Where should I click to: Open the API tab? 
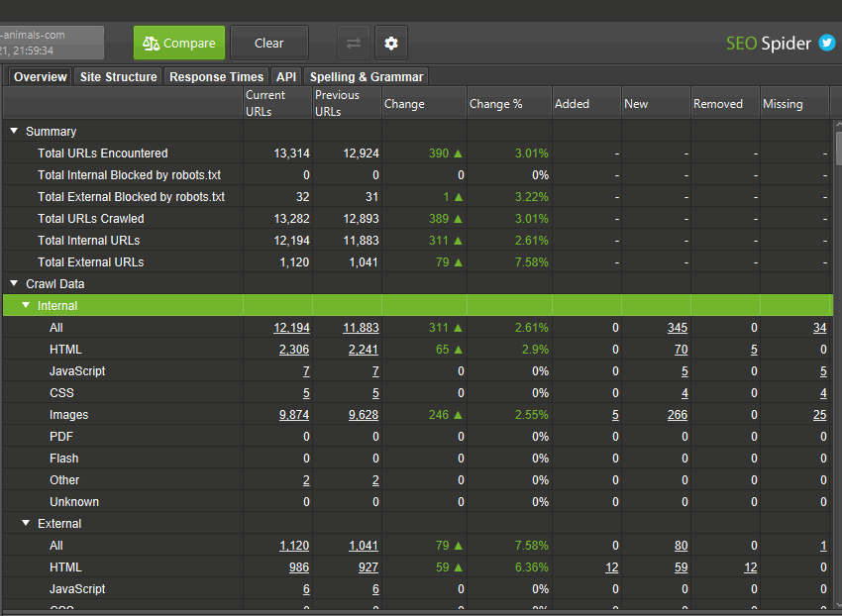tap(286, 77)
